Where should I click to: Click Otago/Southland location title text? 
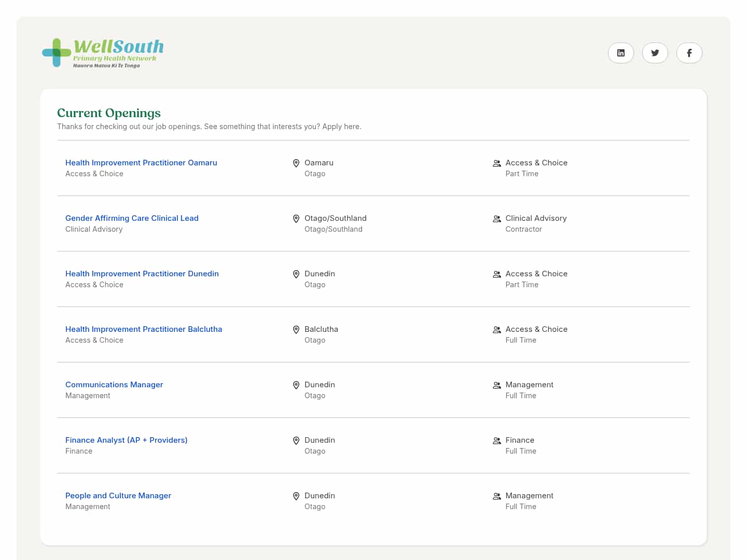[336, 218]
